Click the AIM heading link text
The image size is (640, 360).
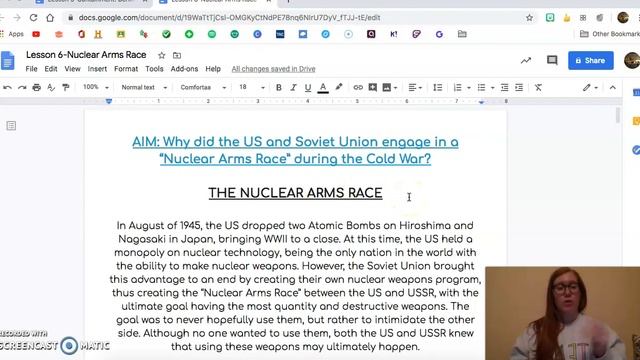(295, 150)
